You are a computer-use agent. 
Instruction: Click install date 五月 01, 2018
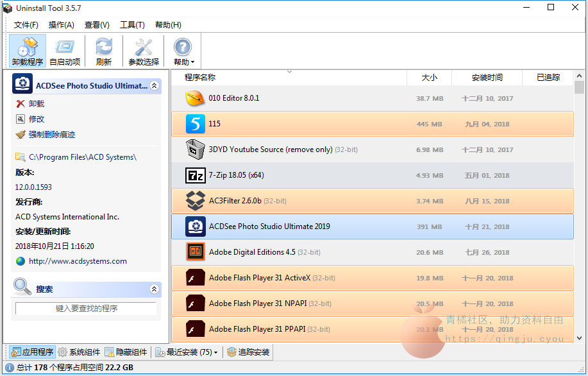(487, 176)
